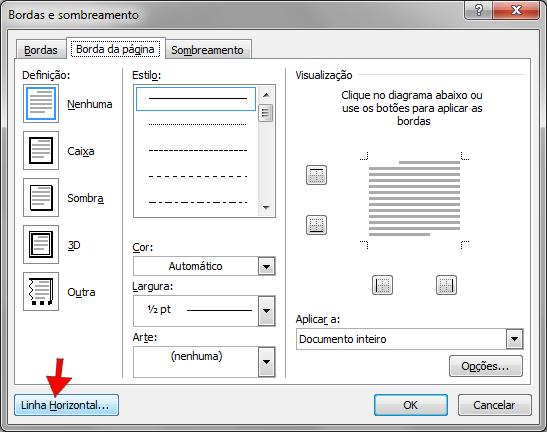Choose the Caixa border setting icon
The width and height of the screenshot is (547, 432).
(x=41, y=150)
